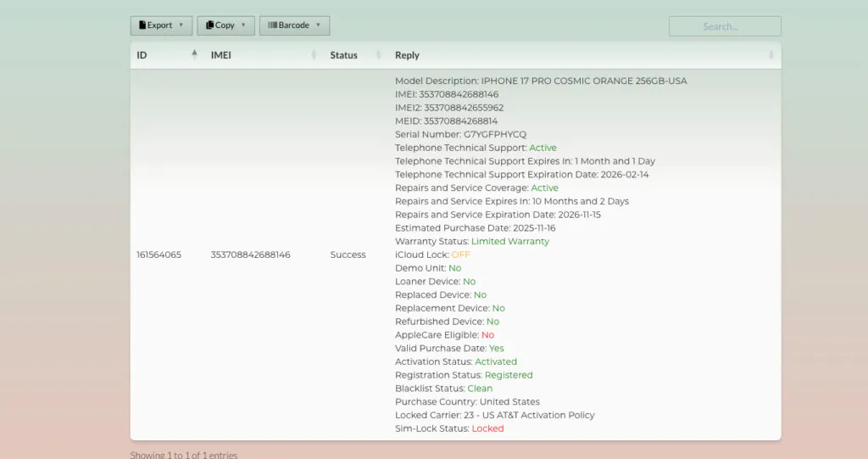Screen dimensions: 868x459
Task: Click the barcode icon on the Barcode button
Action: pos(272,25)
